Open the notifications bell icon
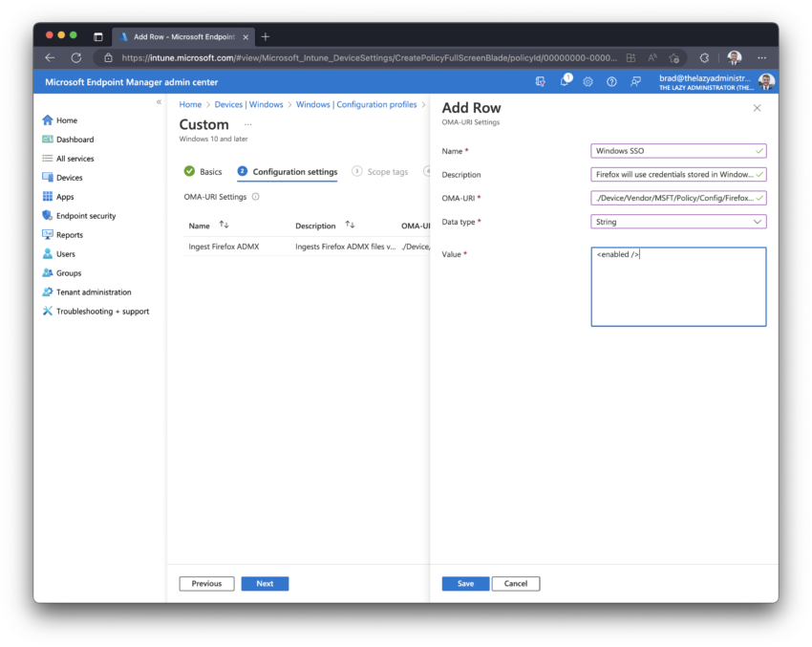812x647 pixels. [565, 81]
